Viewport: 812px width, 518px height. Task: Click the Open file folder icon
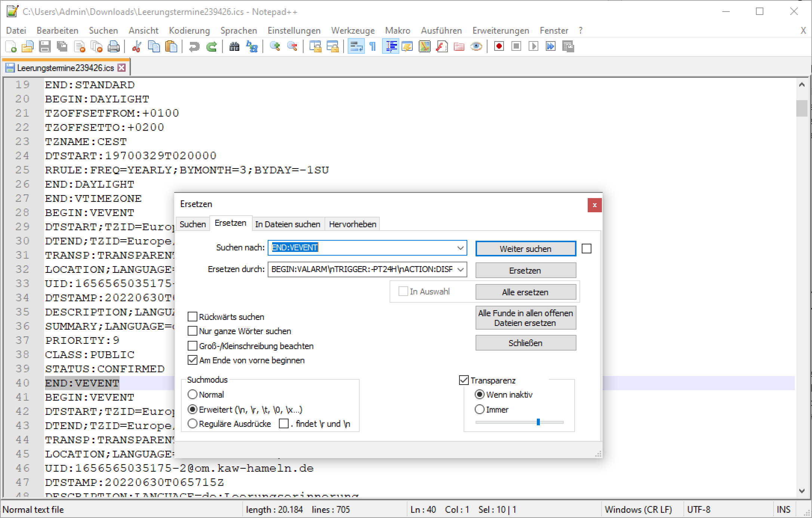tap(28, 47)
